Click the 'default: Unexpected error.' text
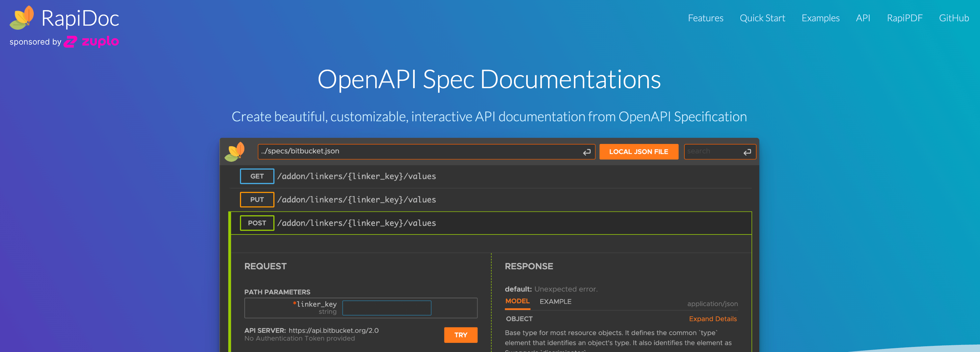 [551, 289]
